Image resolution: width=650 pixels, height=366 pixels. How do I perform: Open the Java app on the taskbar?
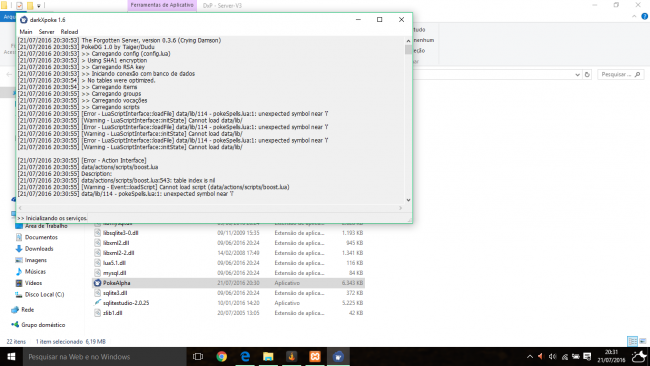pyautogui.click(x=291, y=357)
